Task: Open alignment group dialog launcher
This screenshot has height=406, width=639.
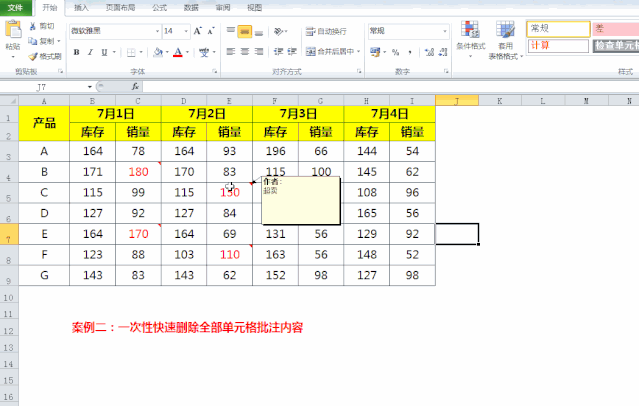Action: point(359,72)
